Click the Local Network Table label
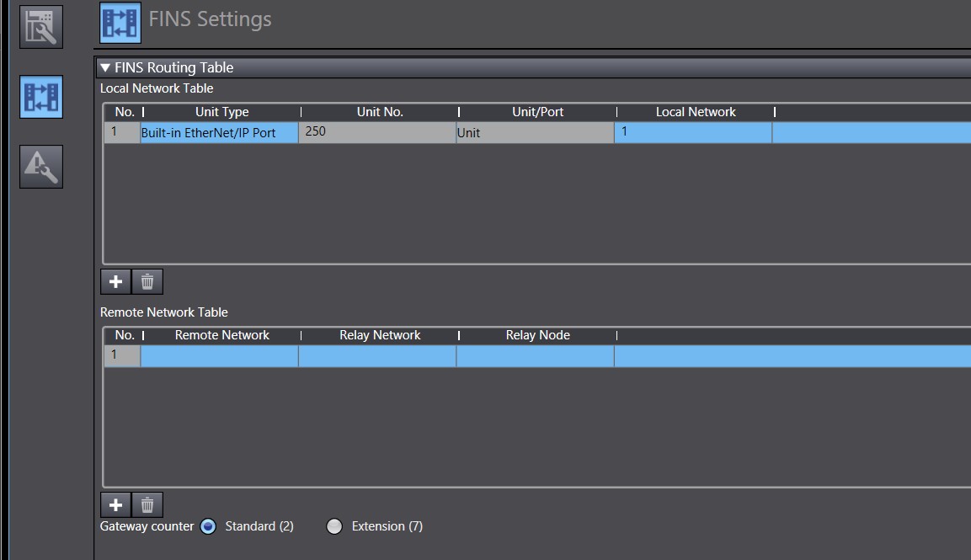 pos(157,88)
